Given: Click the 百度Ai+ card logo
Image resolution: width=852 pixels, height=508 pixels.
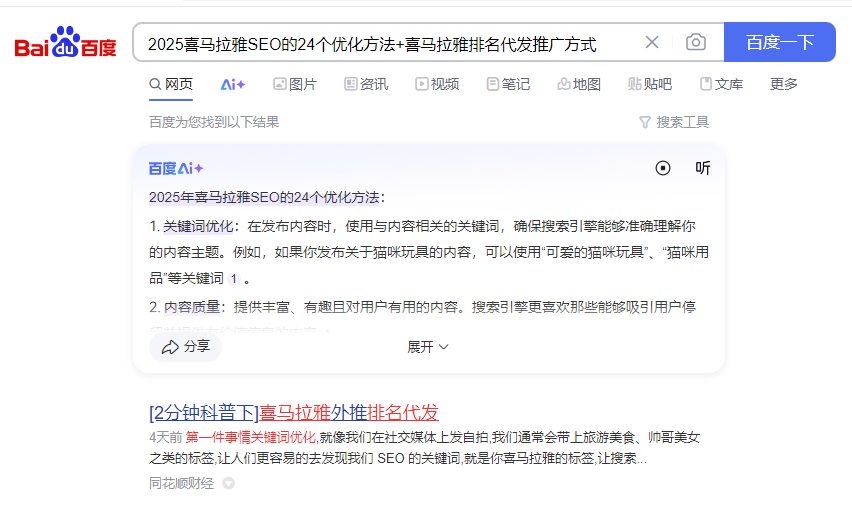Looking at the screenshot, I should click(176, 168).
